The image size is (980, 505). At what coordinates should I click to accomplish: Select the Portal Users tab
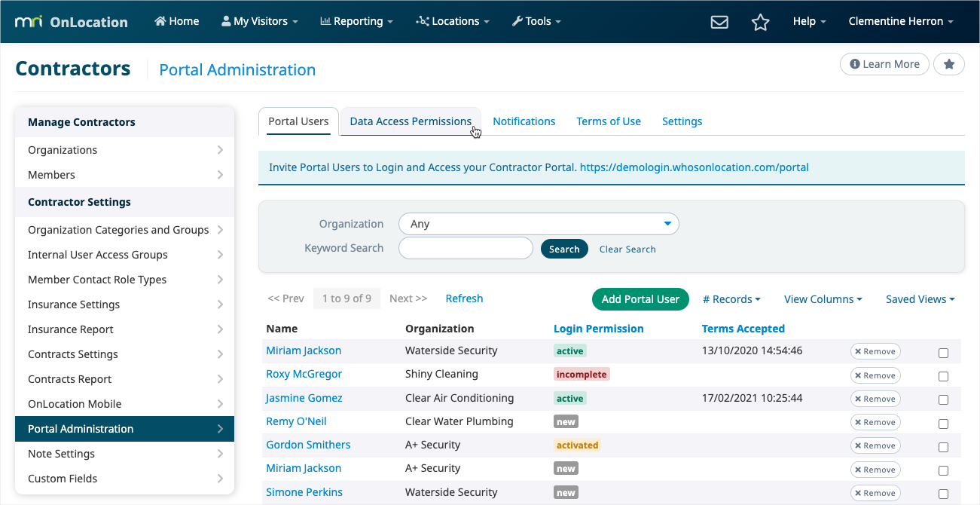pyautogui.click(x=298, y=121)
